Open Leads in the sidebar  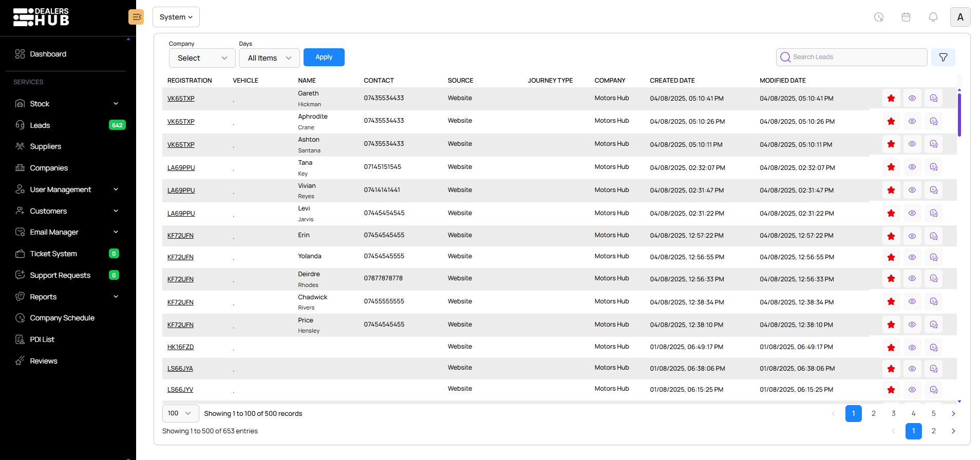[40, 125]
